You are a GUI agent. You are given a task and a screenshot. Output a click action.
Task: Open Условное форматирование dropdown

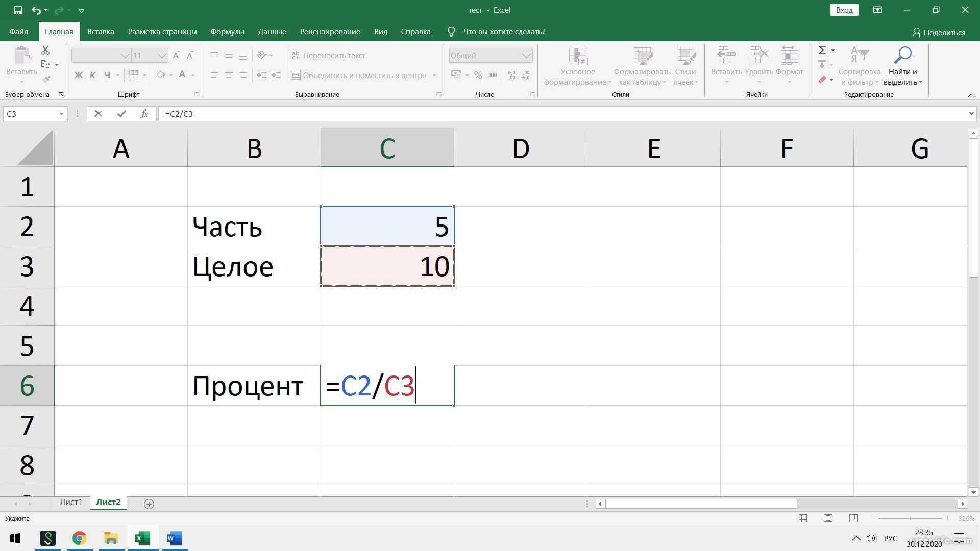(x=578, y=66)
